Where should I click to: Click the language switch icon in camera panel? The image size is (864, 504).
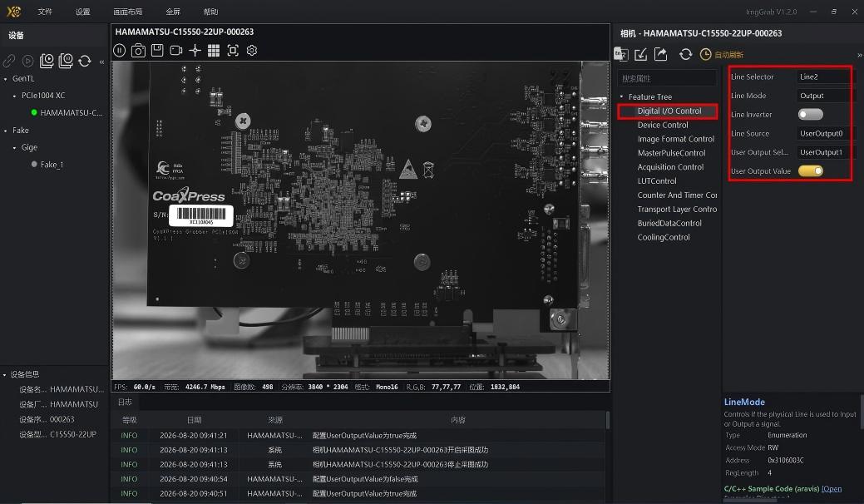tap(621, 54)
